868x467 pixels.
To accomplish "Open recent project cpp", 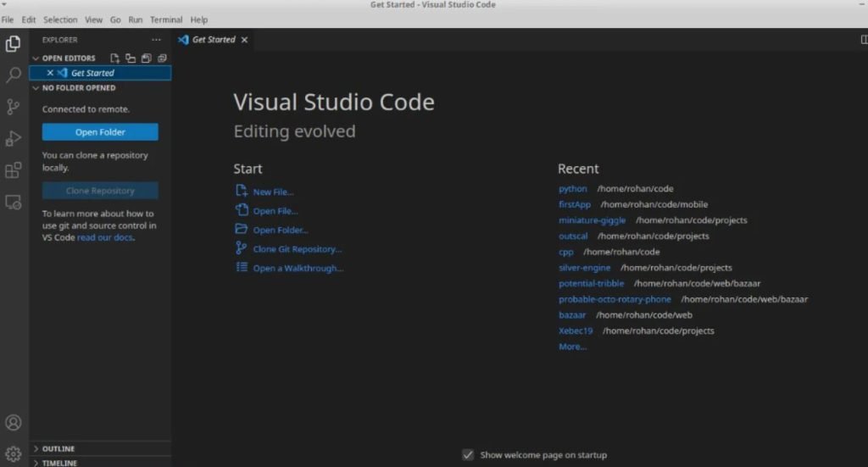I will 565,252.
